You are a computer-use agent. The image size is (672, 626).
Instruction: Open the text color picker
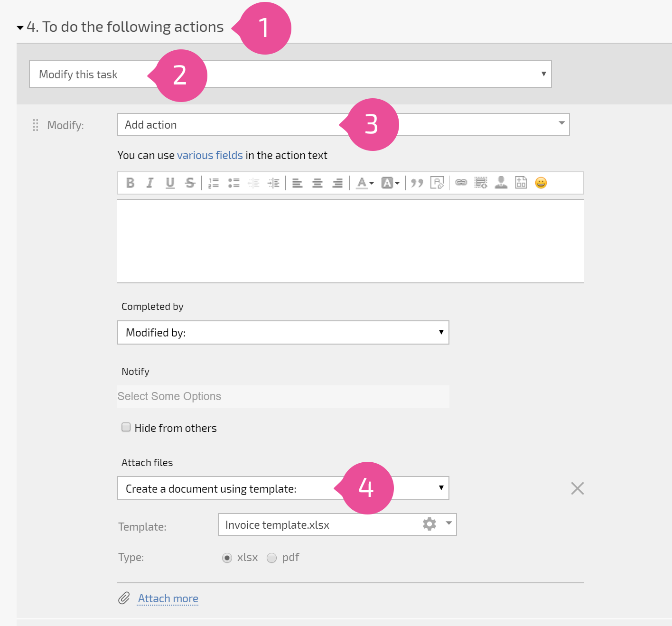click(x=365, y=183)
